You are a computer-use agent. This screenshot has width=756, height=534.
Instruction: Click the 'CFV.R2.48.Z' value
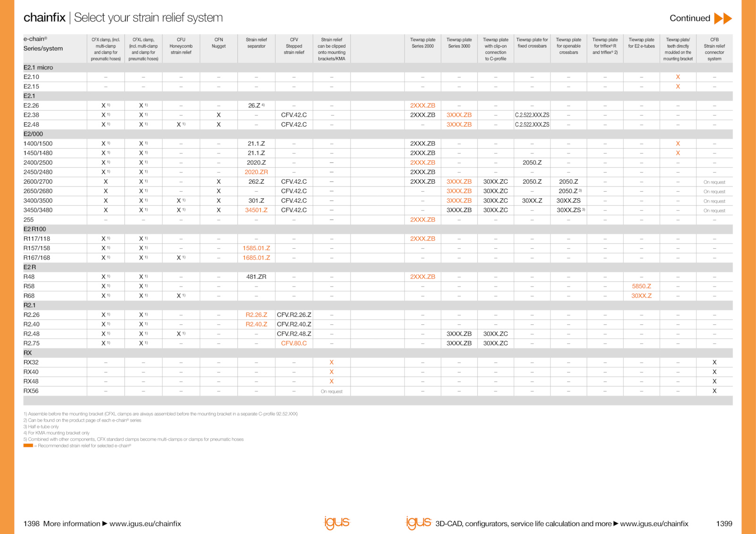[294, 334]
